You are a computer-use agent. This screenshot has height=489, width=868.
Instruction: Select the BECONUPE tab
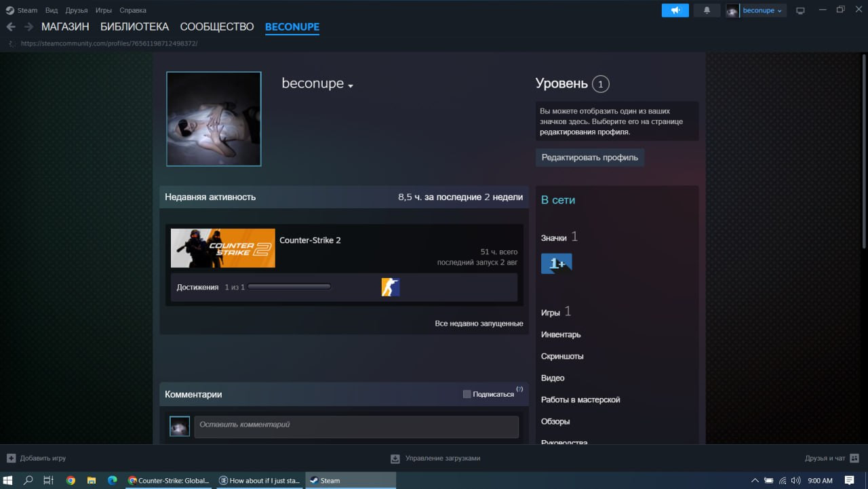point(292,27)
